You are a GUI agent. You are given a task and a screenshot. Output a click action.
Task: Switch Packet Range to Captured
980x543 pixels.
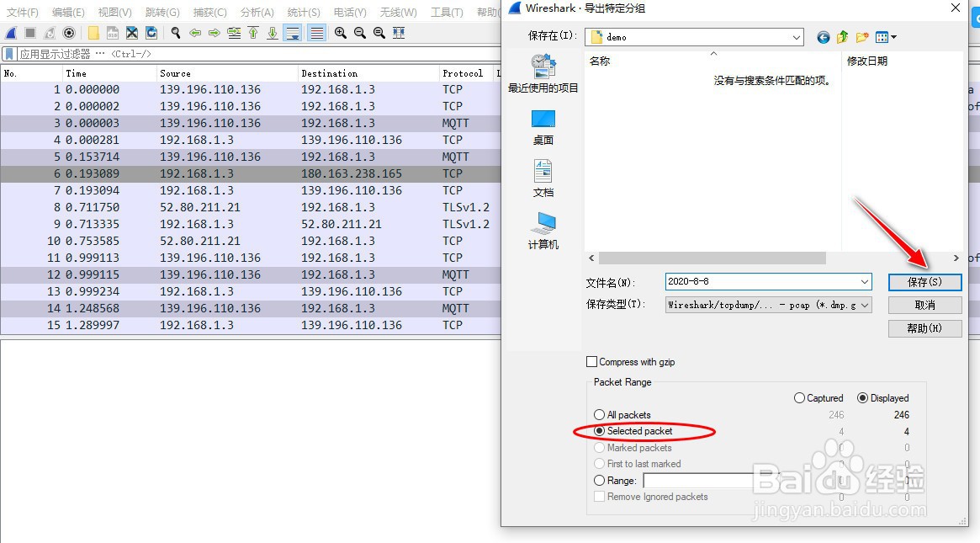pyautogui.click(x=800, y=397)
